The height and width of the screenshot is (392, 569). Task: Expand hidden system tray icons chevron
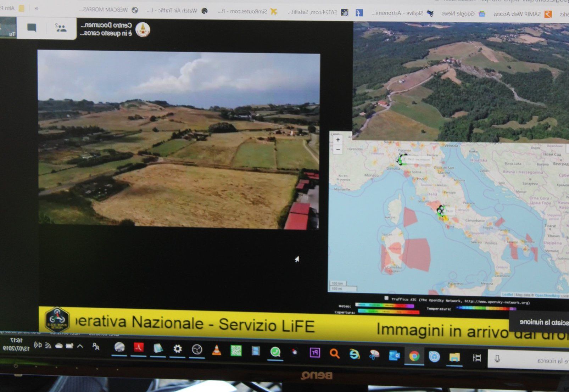pos(80,346)
